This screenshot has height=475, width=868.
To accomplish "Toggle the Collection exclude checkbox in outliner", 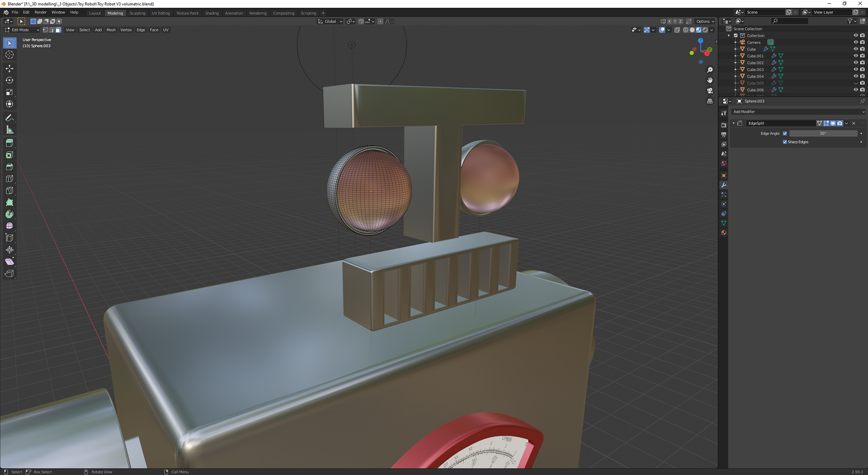I will coord(736,35).
